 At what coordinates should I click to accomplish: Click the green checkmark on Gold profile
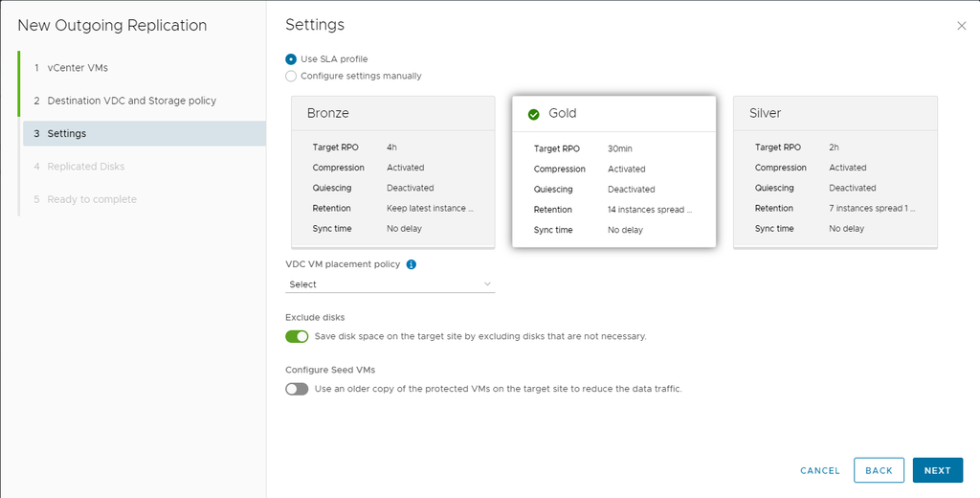pyautogui.click(x=534, y=114)
